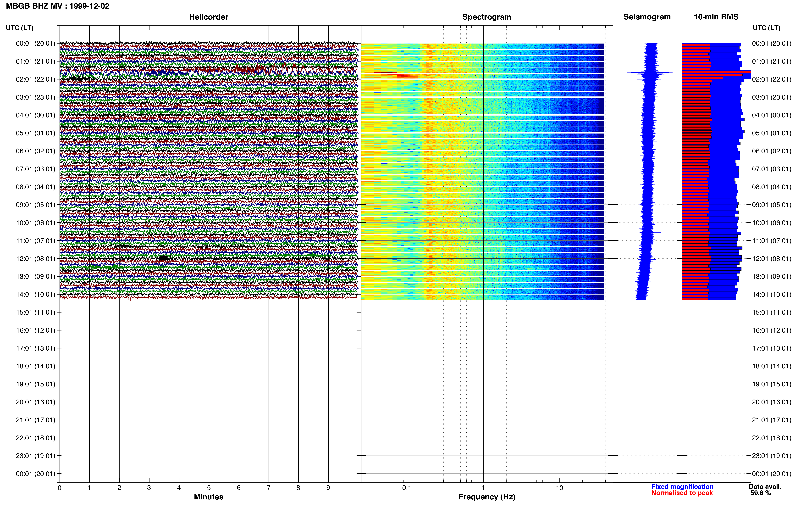Click the 'Seismogram' panel heading
This screenshot has height=508, width=812.
point(647,17)
